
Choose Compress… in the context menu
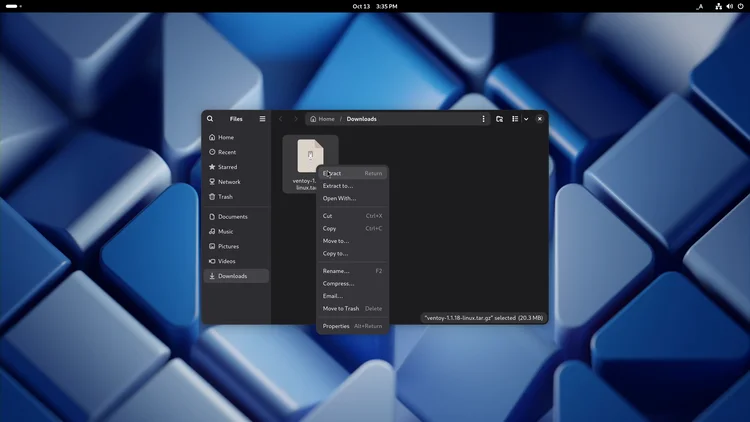(x=353, y=283)
